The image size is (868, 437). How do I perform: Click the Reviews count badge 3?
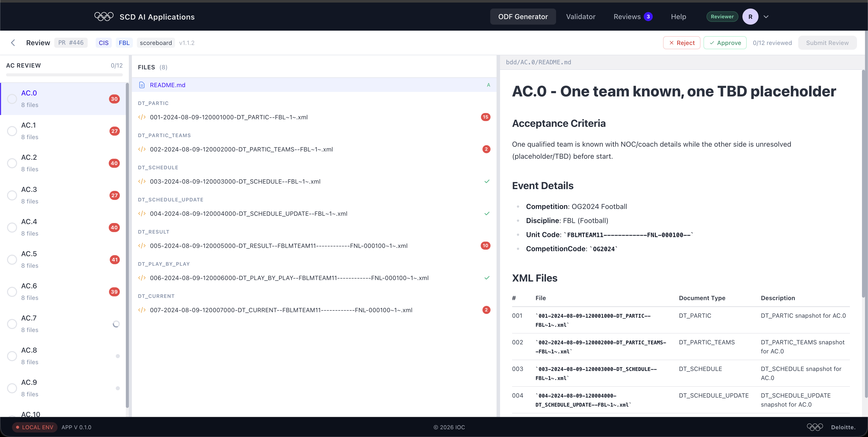pos(648,17)
